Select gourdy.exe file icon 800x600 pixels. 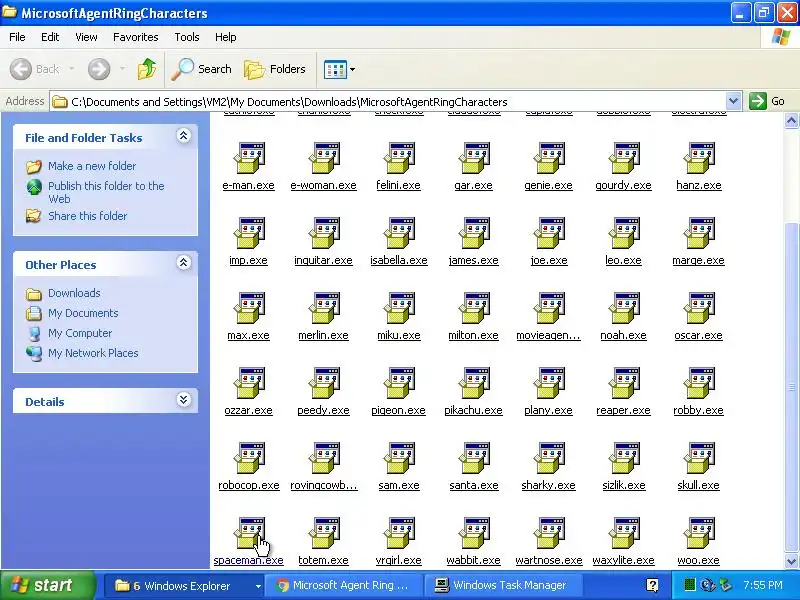[624, 158]
